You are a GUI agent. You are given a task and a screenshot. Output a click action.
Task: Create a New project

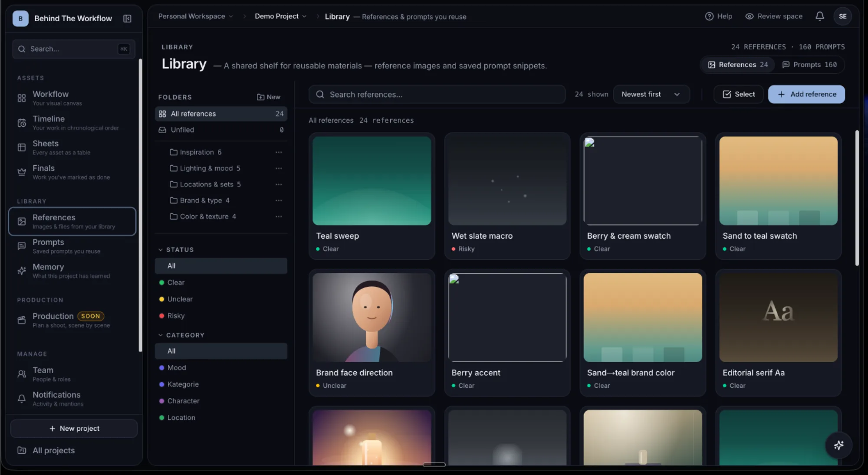tap(74, 428)
